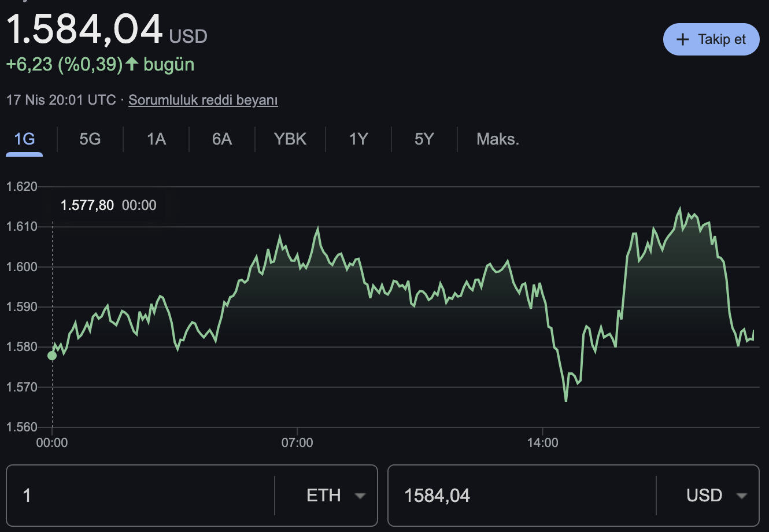Switch to the 5G time range tab
Image resolution: width=769 pixels, height=532 pixels.
point(90,139)
